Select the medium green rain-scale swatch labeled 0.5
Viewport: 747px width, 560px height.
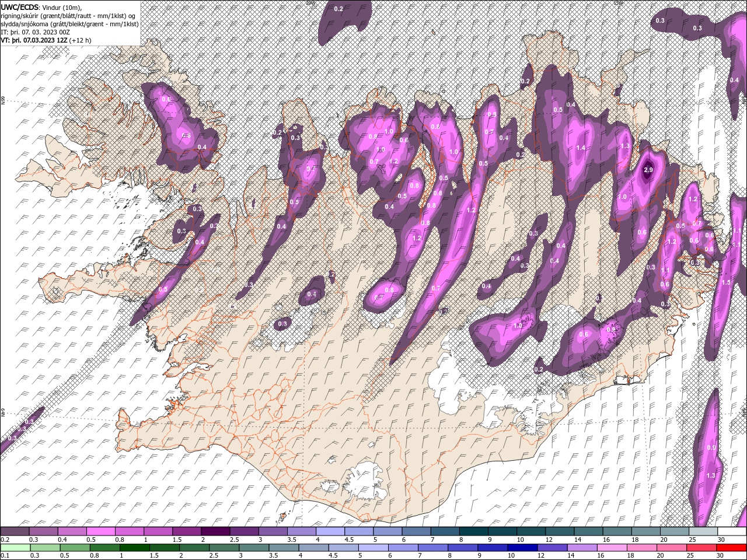[x=75, y=548]
